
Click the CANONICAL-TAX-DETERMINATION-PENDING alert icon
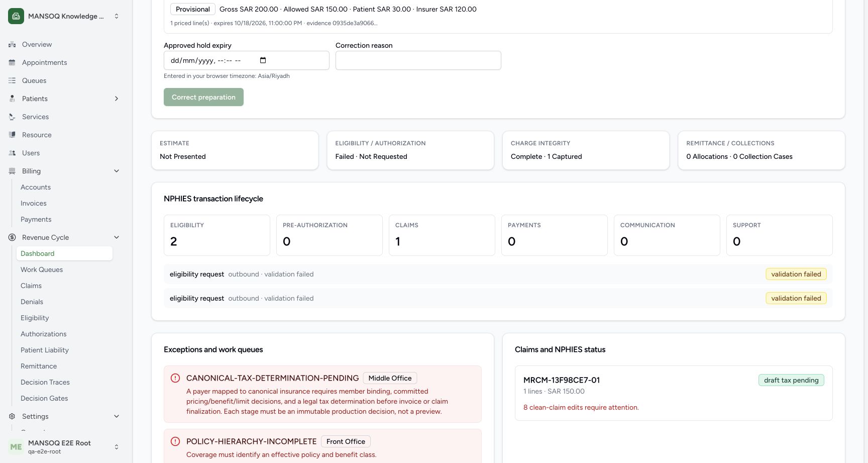click(x=175, y=378)
